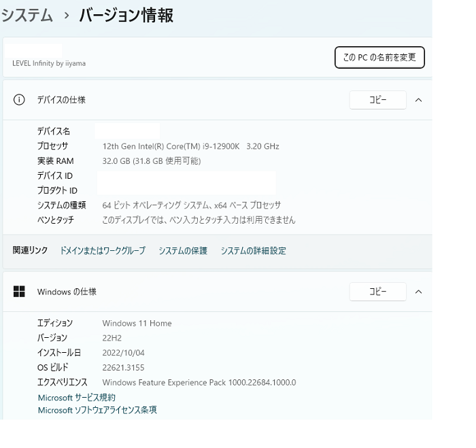Select the processor value i9-12900K text
This screenshot has width=476, height=448.
[x=190, y=146]
